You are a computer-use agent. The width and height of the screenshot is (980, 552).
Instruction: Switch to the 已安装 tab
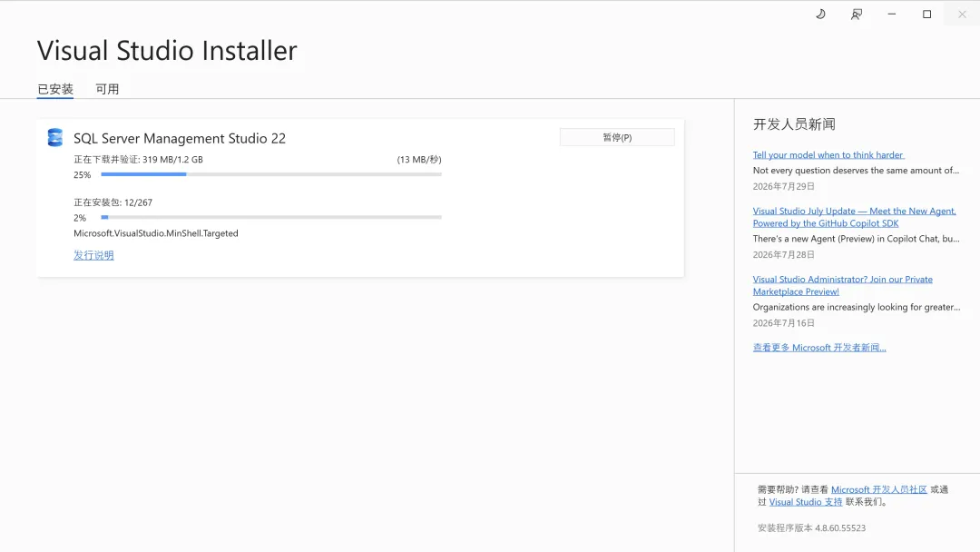[55, 89]
